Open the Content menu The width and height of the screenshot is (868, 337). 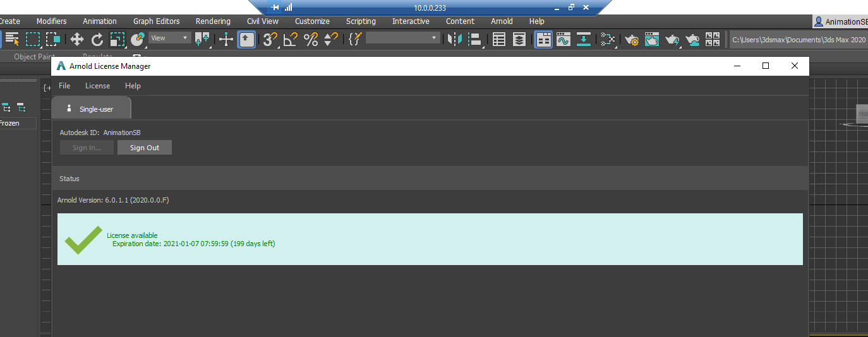point(460,21)
